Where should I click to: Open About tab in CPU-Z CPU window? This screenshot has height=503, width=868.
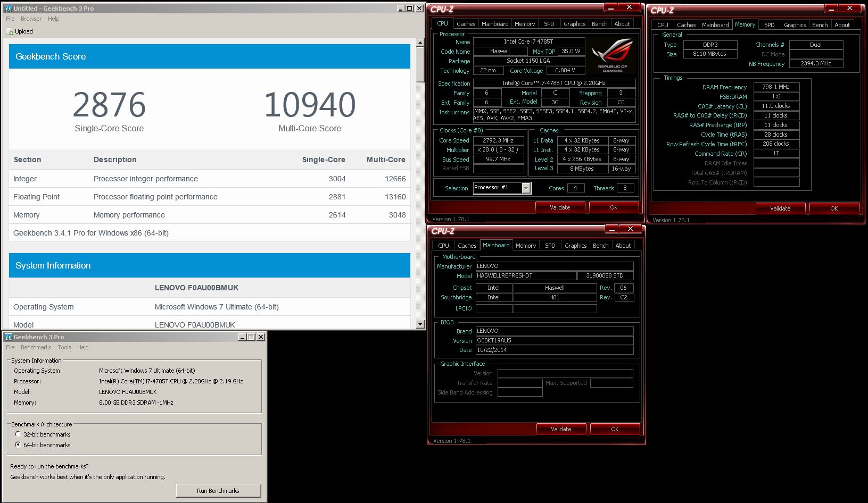[622, 24]
